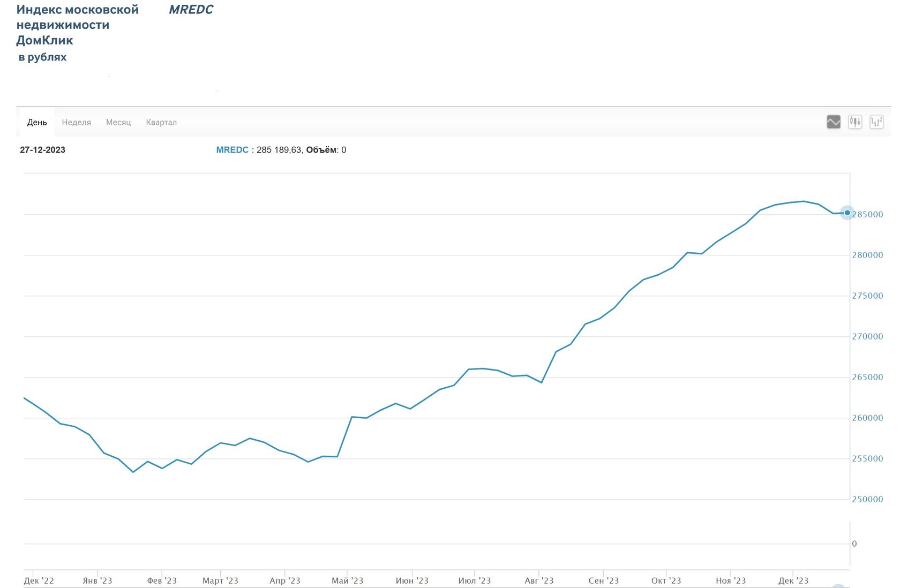Click the 265000 y-axis label
900x588 pixels.
point(867,377)
